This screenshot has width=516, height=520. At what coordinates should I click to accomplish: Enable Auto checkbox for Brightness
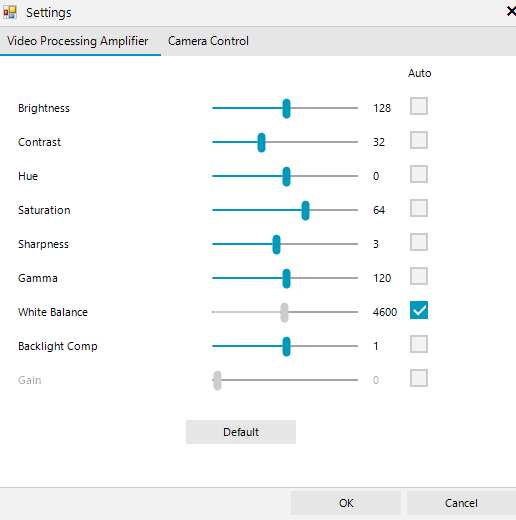coord(419,106)
